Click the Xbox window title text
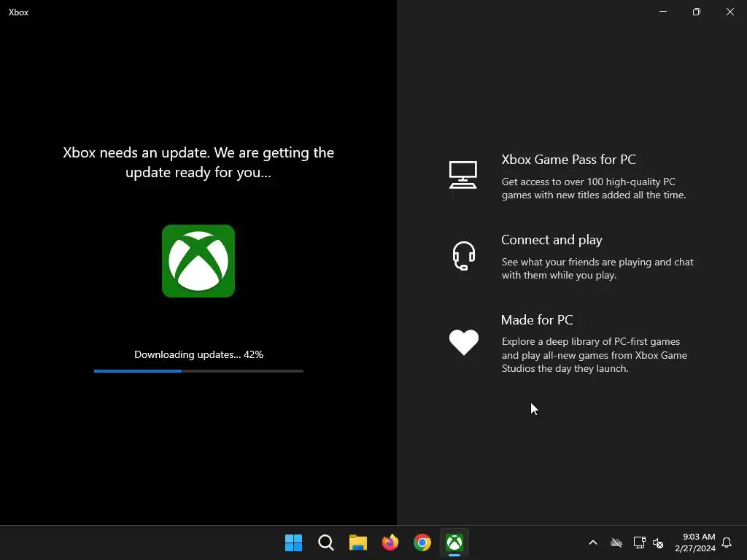747x560 pixels. point(18,12)
